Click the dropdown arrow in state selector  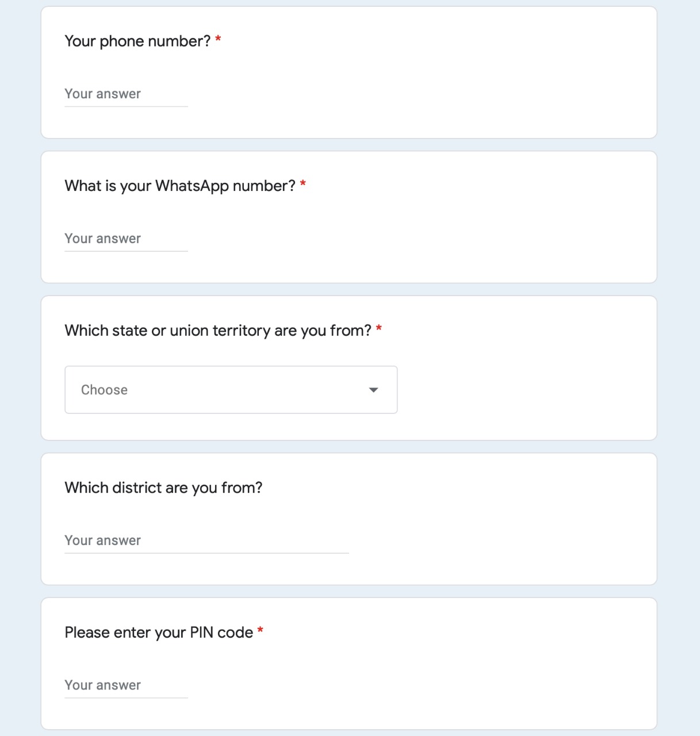click(373, 390)
